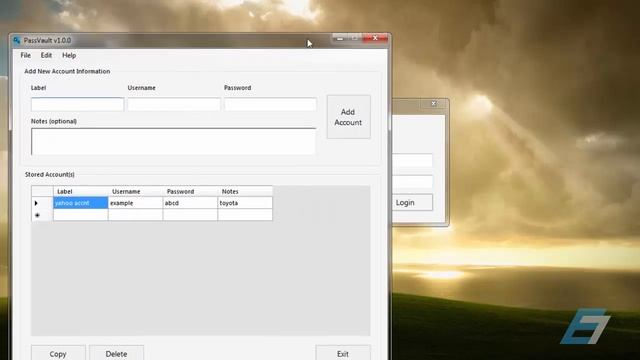Click the Delete button

(x=116, y=353)
